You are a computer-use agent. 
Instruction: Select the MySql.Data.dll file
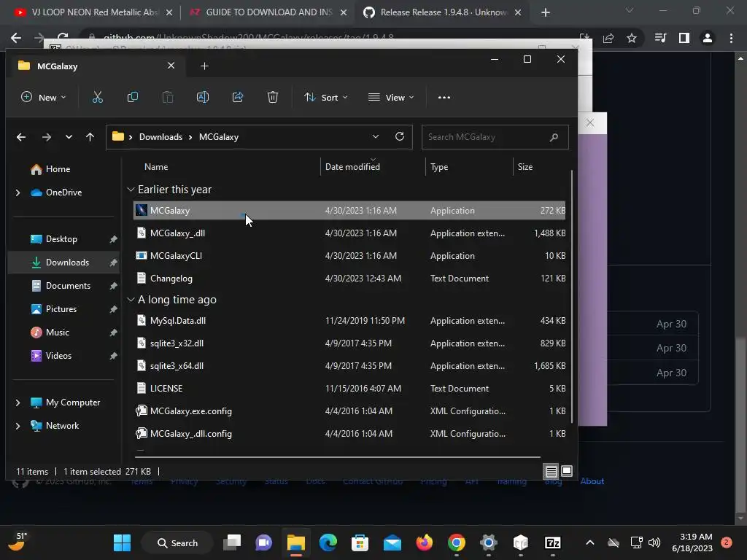pos(349,321)
